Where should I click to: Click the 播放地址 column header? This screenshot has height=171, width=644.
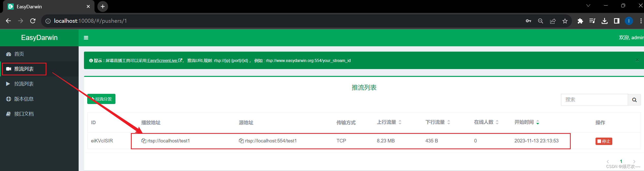tap(151, 123)
